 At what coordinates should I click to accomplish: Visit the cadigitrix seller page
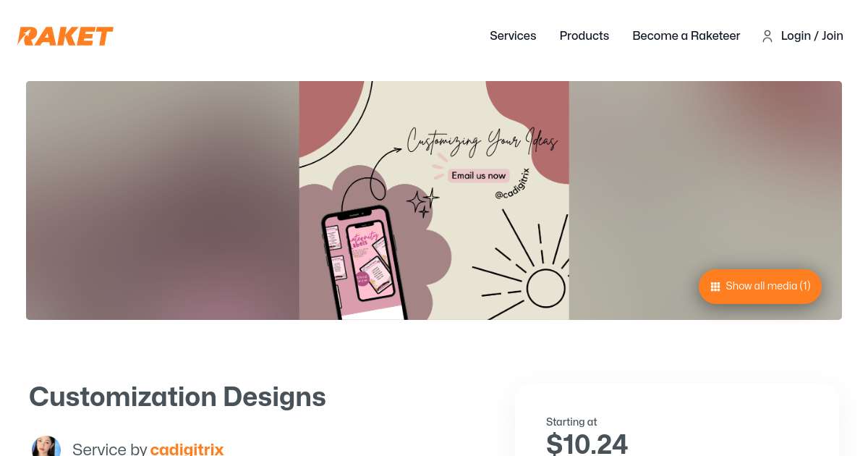[187, 449]
